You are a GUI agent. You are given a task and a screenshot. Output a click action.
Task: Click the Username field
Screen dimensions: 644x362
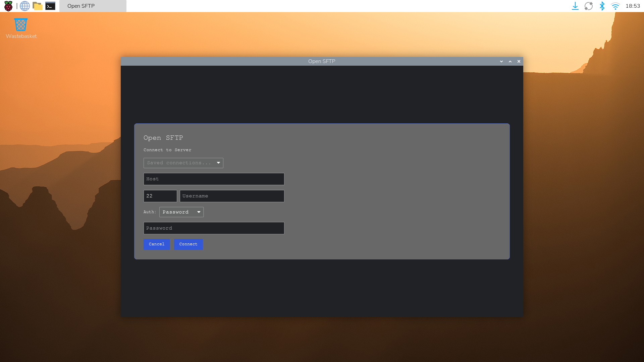(232, 196)
